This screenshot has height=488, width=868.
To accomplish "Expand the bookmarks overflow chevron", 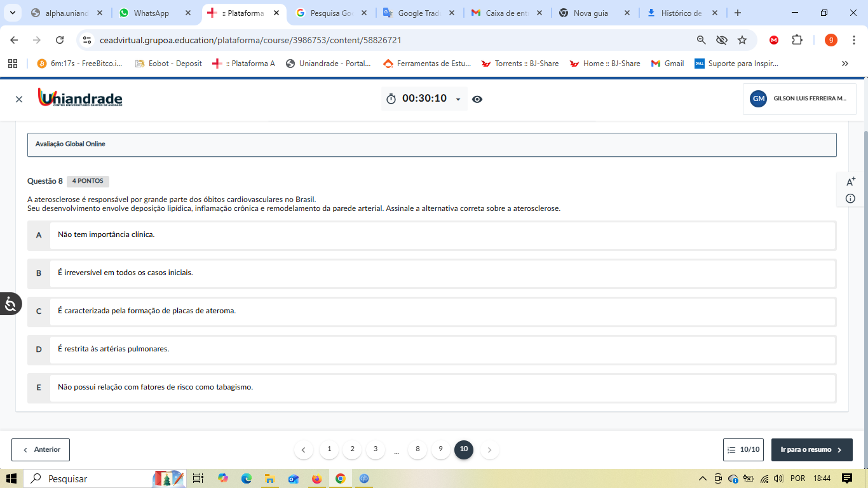I will click(x=844, y=64).
